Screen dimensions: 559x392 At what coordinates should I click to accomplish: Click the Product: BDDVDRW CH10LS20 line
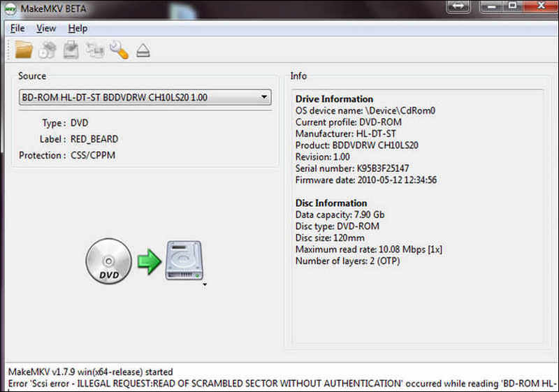[357, 145]
